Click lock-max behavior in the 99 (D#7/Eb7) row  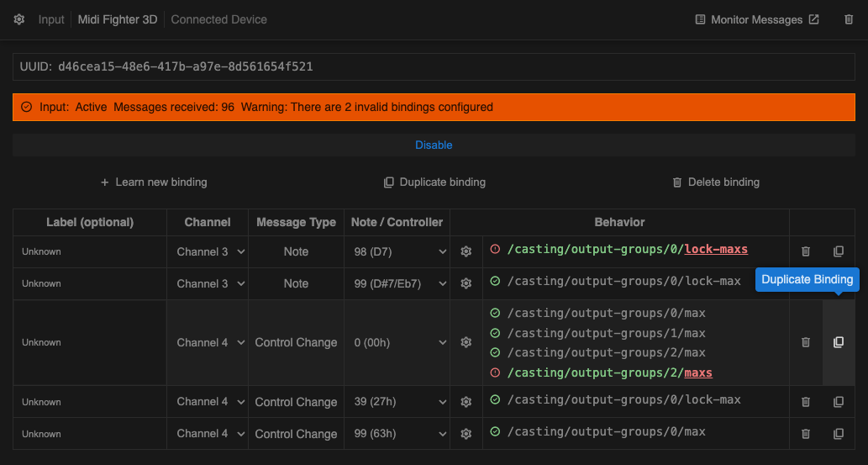click(x=623, y=281)
